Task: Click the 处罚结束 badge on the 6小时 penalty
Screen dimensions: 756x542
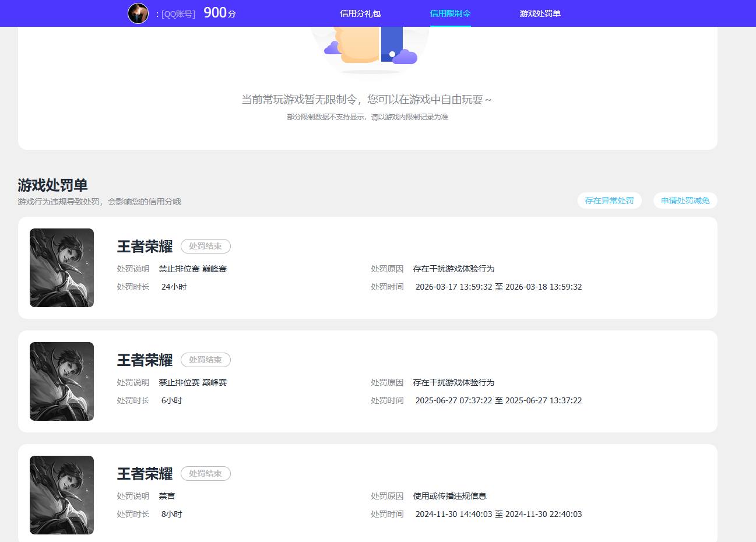Action: point(206,360)
